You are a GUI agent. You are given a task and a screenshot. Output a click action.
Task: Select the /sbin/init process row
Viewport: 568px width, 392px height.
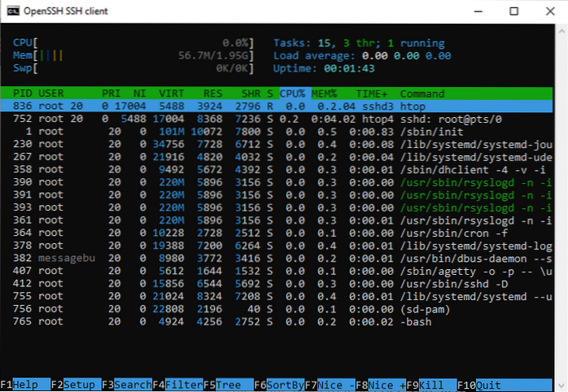coord(244,132)
